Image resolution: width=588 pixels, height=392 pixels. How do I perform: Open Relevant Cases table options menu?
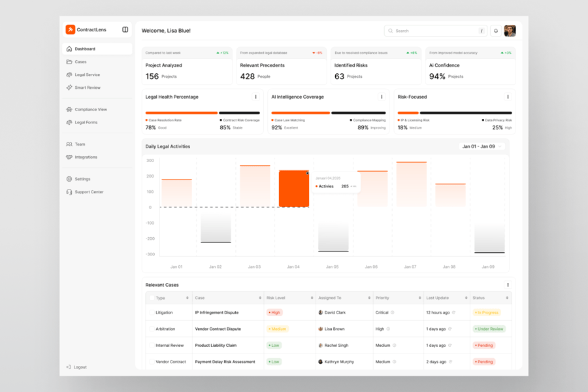pos(508,285)
